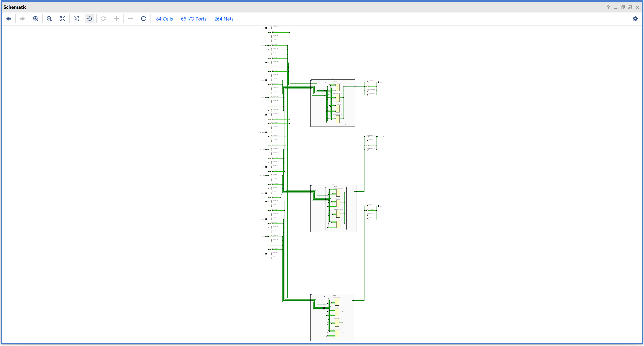Image resolution: width=644 pixels, height=346 pixels.
Task: Click the forward arrow button
Action: (22, 19)
